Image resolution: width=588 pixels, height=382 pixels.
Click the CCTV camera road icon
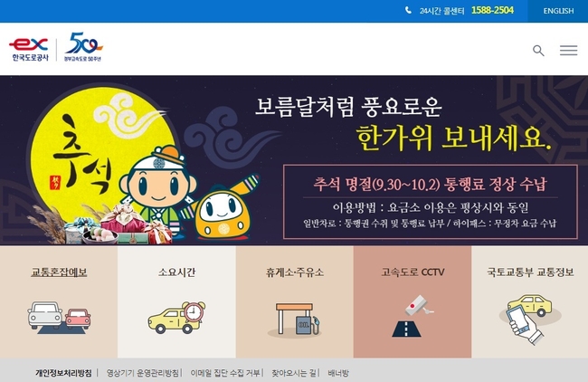click(x=413, y=316)
